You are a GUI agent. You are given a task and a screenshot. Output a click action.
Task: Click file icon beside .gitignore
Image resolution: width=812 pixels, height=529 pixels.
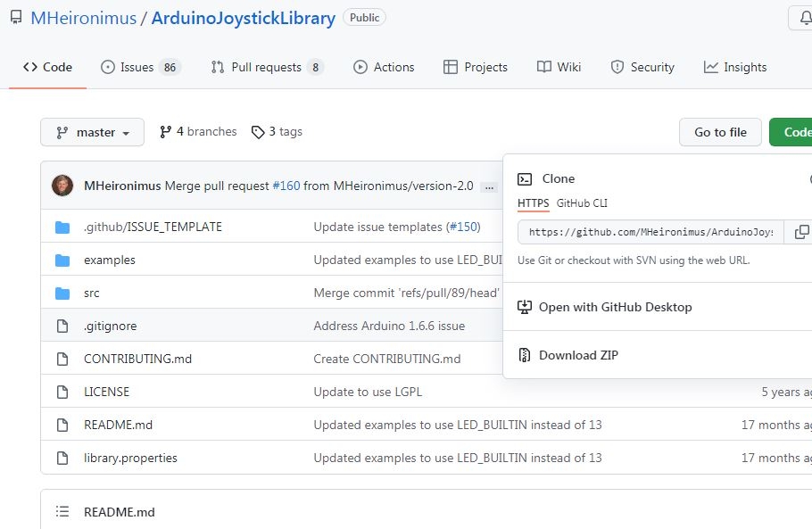(x=62, y=326)
